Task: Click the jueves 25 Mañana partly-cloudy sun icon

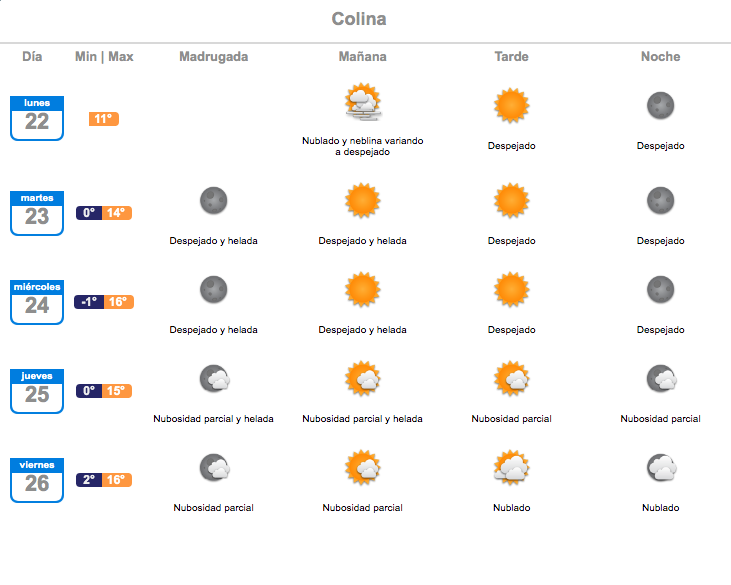Action: point(363,379)
